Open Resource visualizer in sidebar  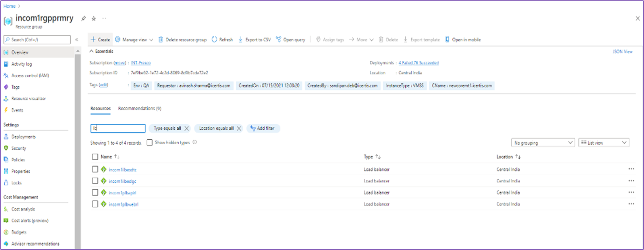[28, 99]
